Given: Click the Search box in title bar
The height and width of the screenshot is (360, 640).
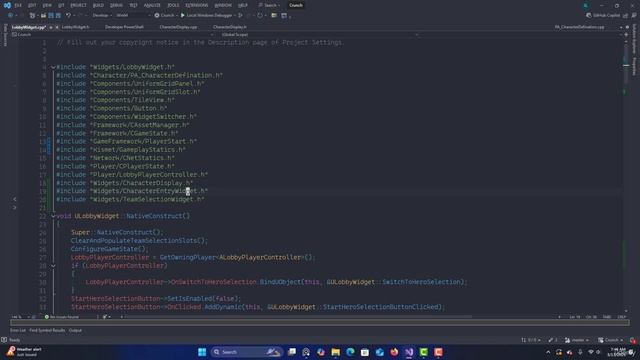Looking at the screenshot, I should tap(269, 5).
